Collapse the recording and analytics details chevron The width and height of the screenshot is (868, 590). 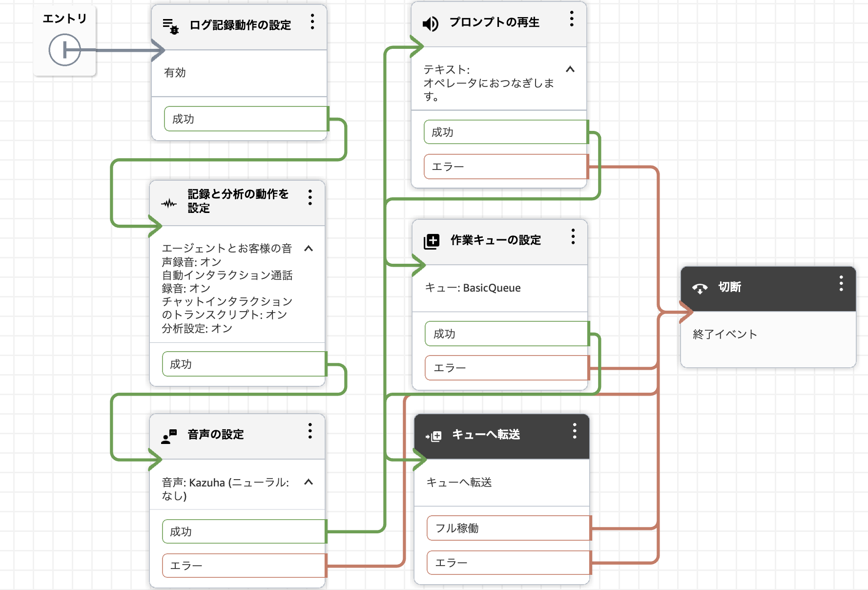tap(309, 249)
